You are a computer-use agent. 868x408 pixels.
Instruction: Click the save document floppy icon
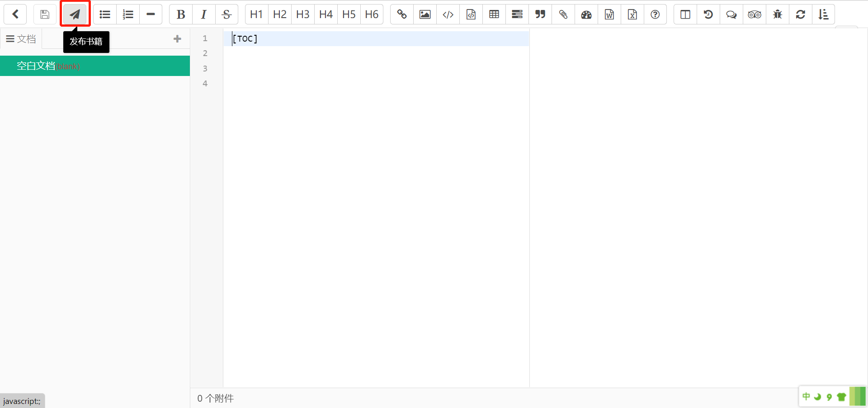pos(45,14)
